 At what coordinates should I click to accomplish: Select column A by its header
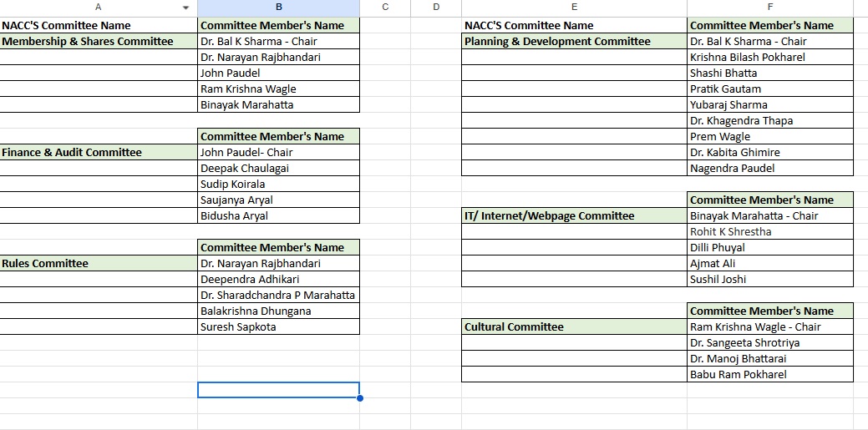(x=99, y=8)
